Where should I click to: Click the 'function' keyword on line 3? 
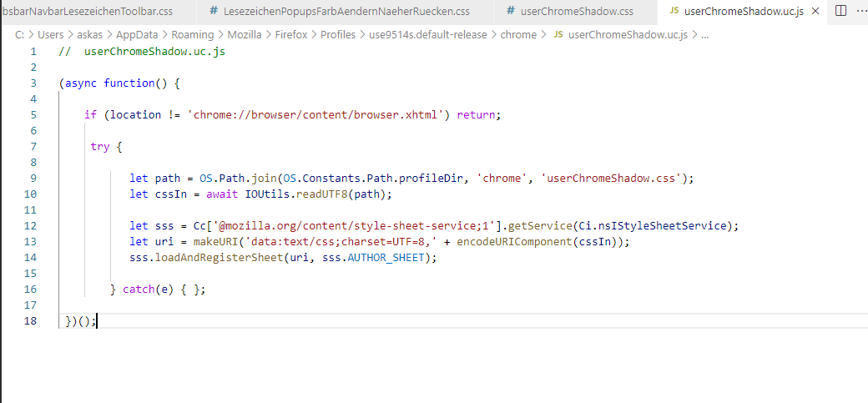[x=129, y=83]
